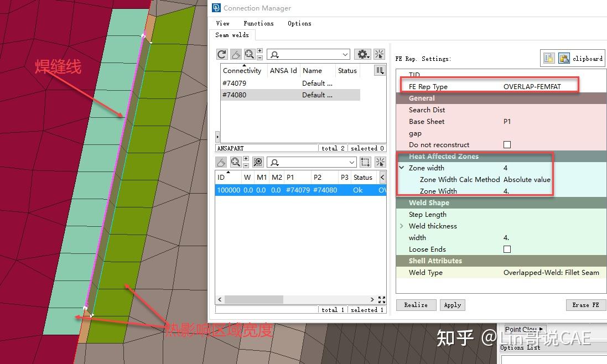Screen dimensions: 607x364
Task: Click the locate-on-screen icon in connections toolbar
Action: pyautogui.click(x=258, y=162)
